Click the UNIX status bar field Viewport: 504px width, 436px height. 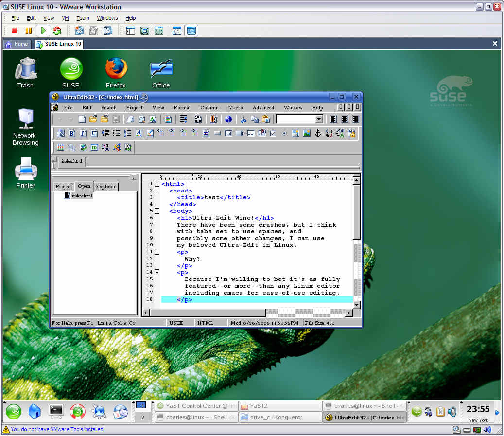[x=180, y=323]
